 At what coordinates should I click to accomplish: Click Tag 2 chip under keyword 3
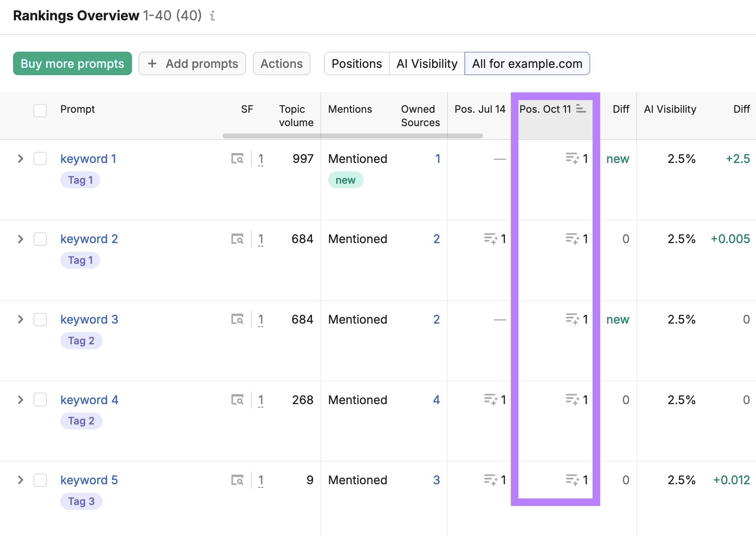click(81, 340)
